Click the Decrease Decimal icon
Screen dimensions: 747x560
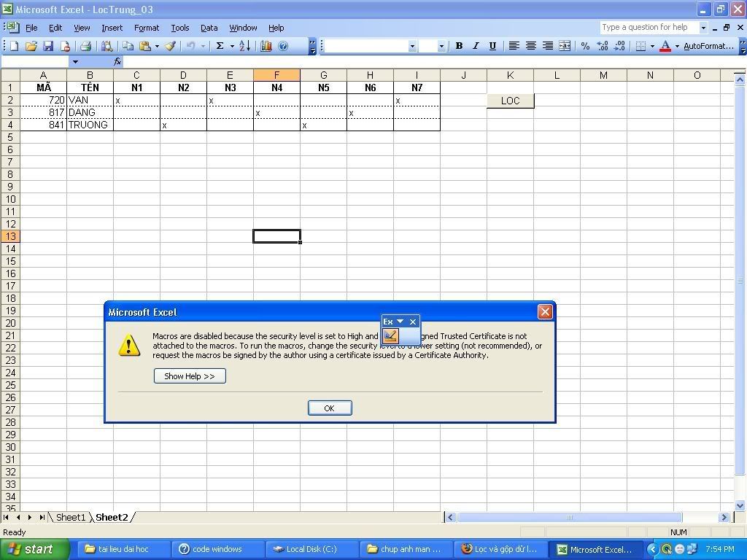point(619,46)
